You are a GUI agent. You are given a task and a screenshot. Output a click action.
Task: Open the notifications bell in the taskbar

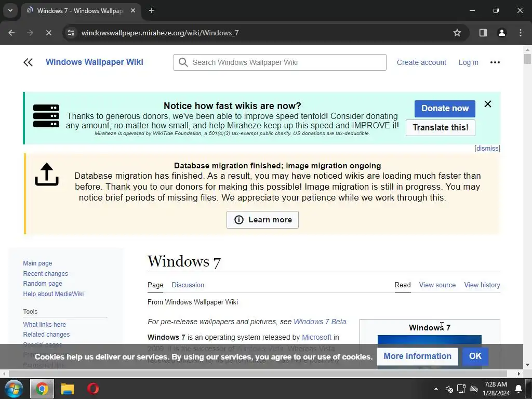[x=518, y=389]
